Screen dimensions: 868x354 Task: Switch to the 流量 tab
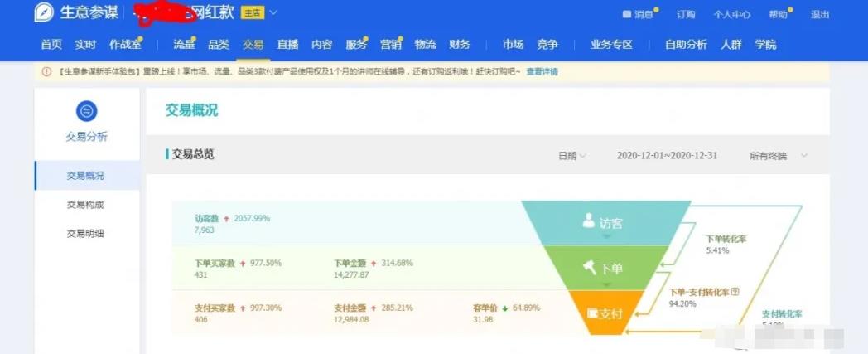(x=185, y=45)
